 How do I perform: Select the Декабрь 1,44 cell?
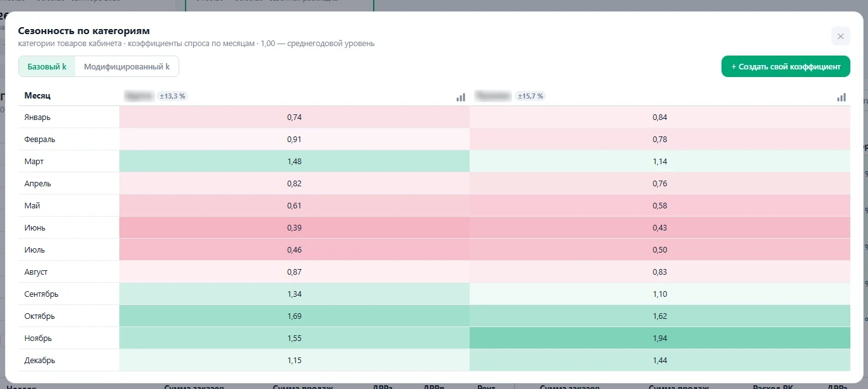click(x=660, y=360)
